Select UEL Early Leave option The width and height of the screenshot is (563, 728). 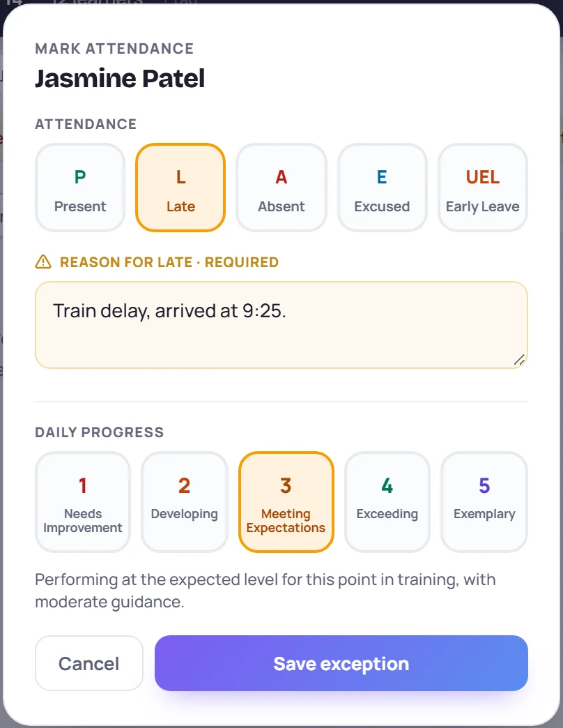click(483, 188)
